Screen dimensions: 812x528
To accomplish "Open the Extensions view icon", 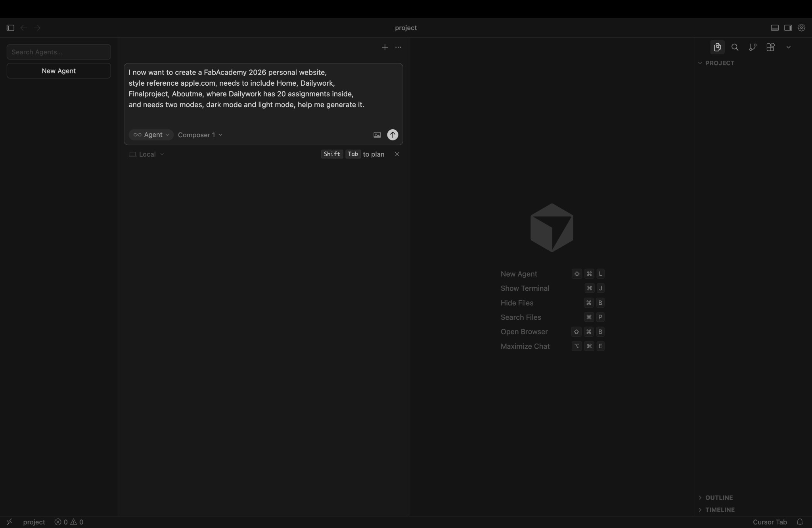I will coord(770,47).
